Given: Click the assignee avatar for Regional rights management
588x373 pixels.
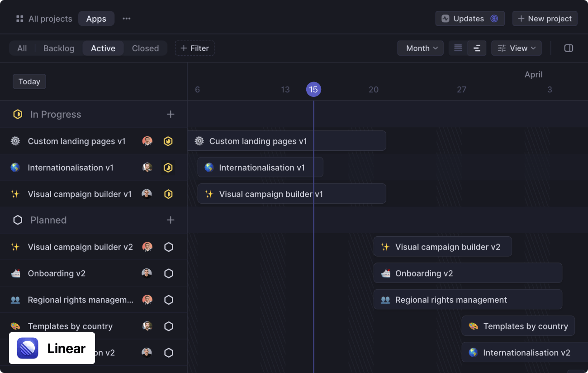Looking at the screenshot, I should 147,300.
